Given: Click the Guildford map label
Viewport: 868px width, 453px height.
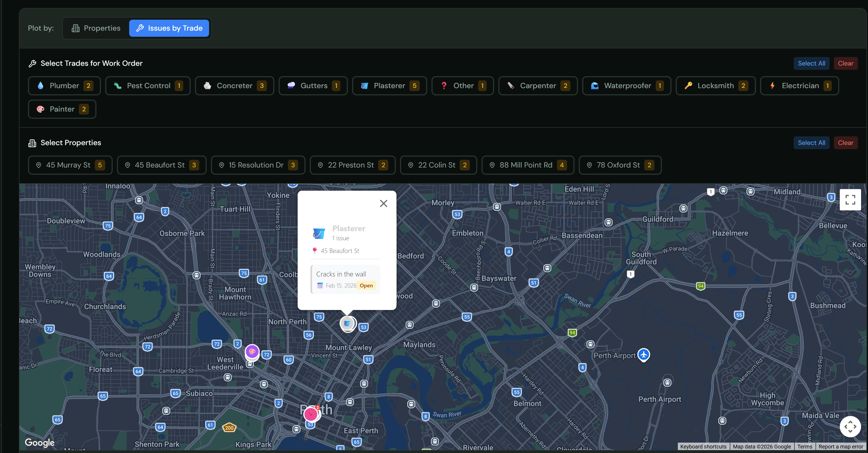Looking at the screenshot, I should [658, 219].
